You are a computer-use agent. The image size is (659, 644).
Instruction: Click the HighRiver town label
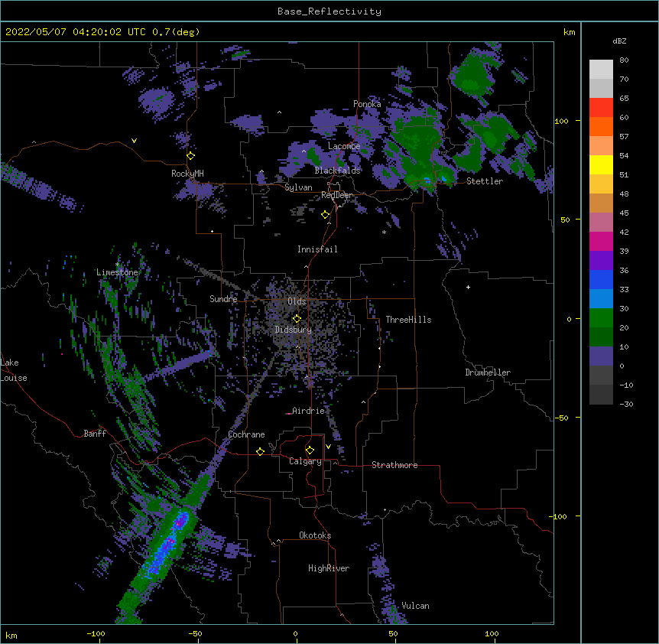coord(329,568)
